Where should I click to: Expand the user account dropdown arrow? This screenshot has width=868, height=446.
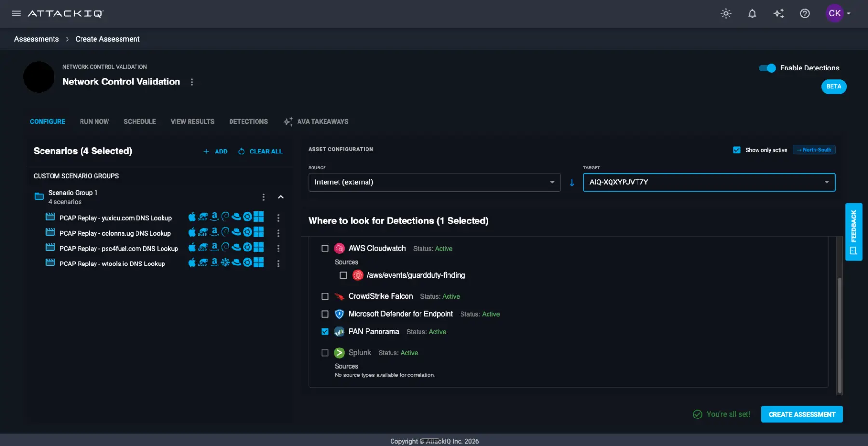point(849,14)
